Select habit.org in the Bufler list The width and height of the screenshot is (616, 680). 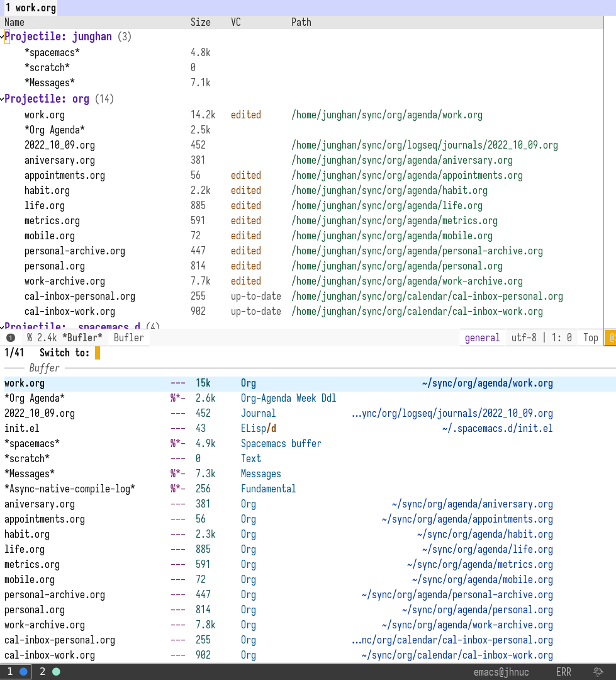pyautogui.click(x=47, y=191)
